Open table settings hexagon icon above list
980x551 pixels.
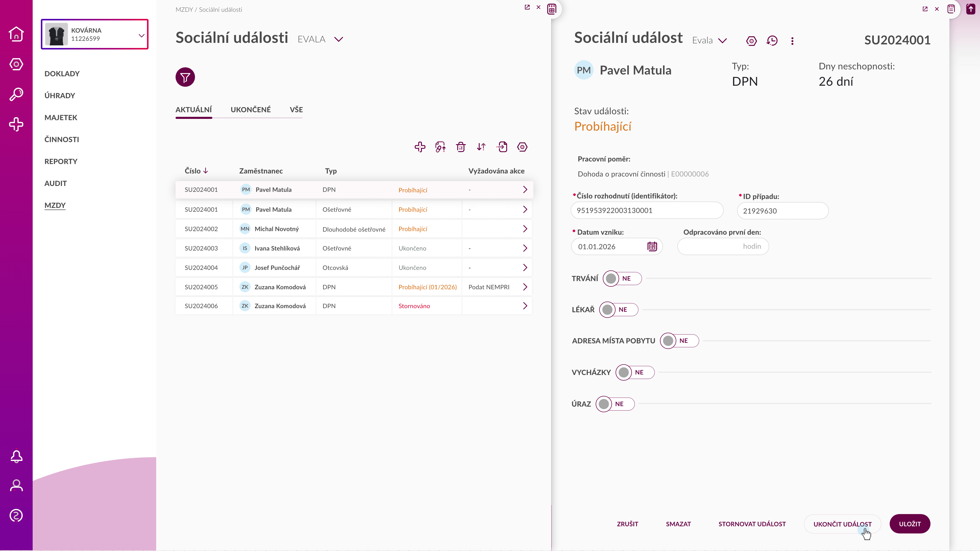tap(522, 147)
